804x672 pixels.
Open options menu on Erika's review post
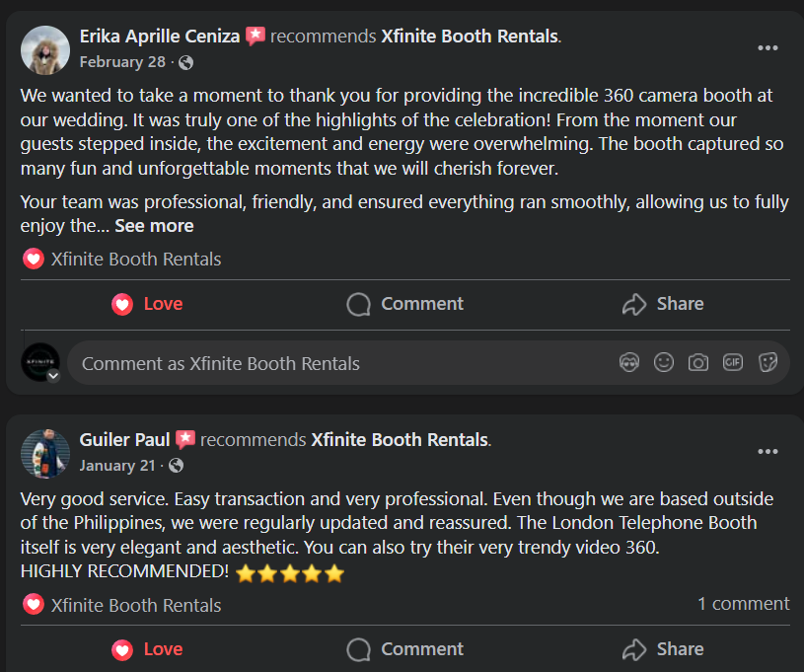(x=767, y=47)
